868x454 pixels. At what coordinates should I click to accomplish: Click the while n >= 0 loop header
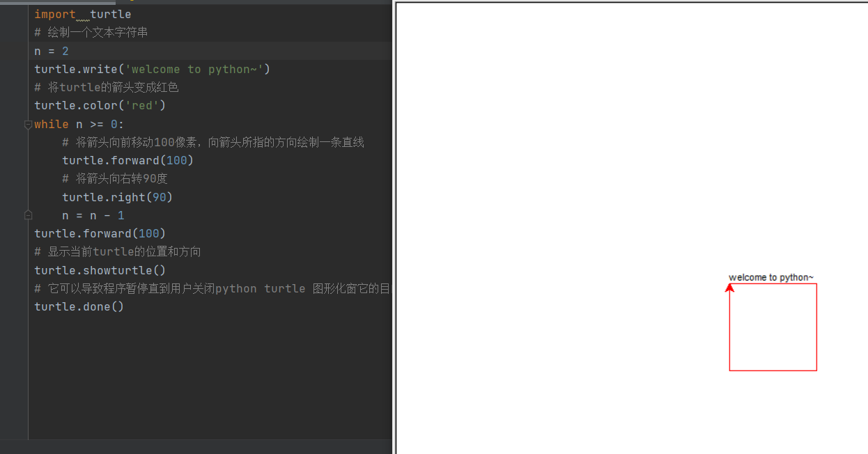[x=79, y=123]
